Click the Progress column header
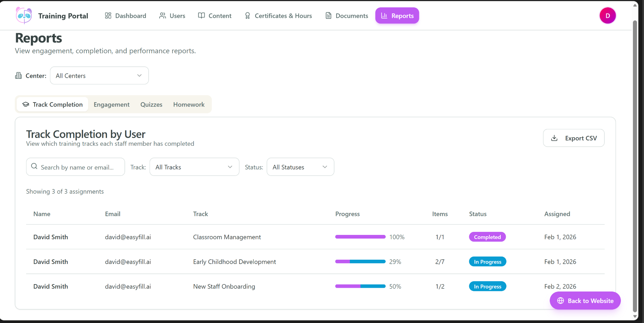This screenshot has width=644, height=323. click(347, 214)
